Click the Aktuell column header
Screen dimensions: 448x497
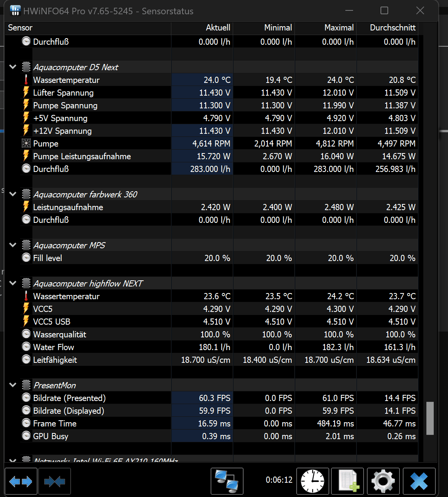coord(202,28)
